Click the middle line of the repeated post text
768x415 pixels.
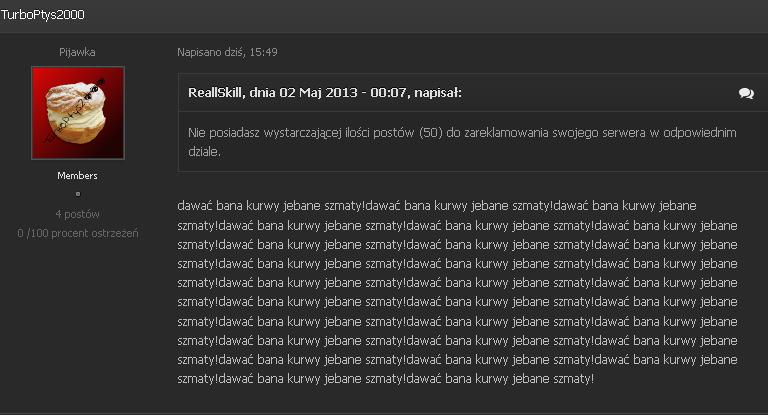click(x=457, y=283)
